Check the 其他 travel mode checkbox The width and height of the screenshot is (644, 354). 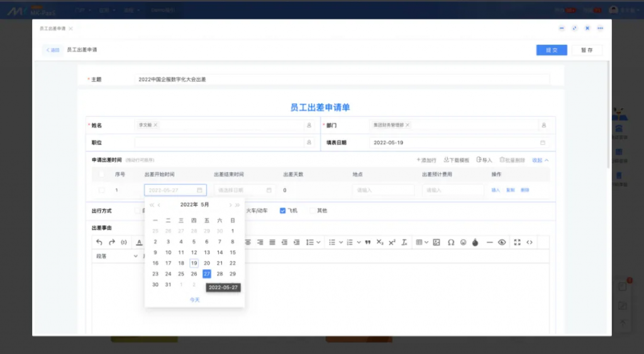point(313,211)
